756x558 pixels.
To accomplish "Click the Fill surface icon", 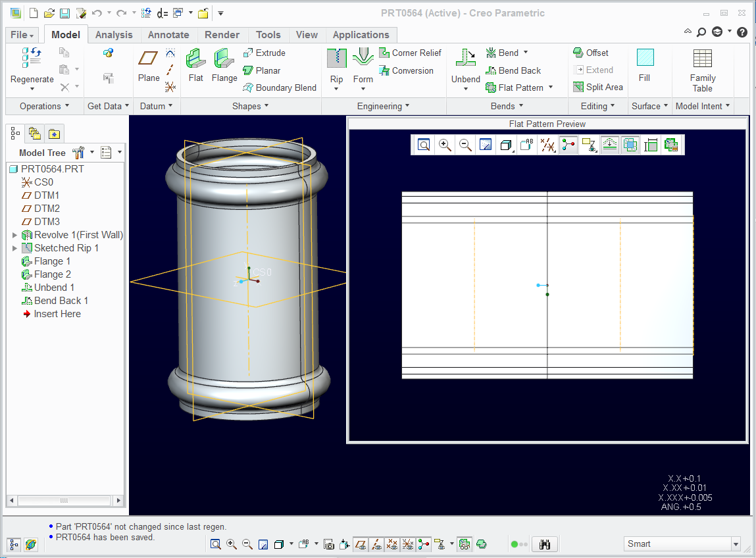I will (x=645, y=58).
